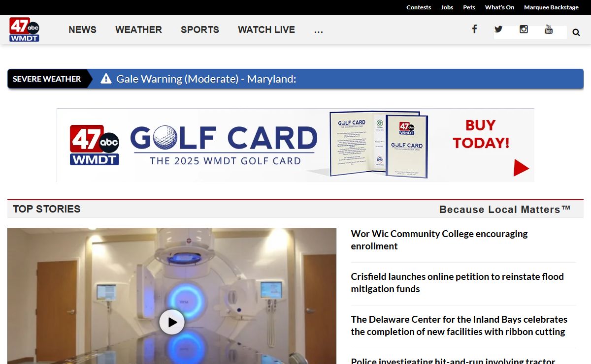Click the Because Local Matters tagline
This screenshot has height=364, width=591.
click(x=505, y=210)
